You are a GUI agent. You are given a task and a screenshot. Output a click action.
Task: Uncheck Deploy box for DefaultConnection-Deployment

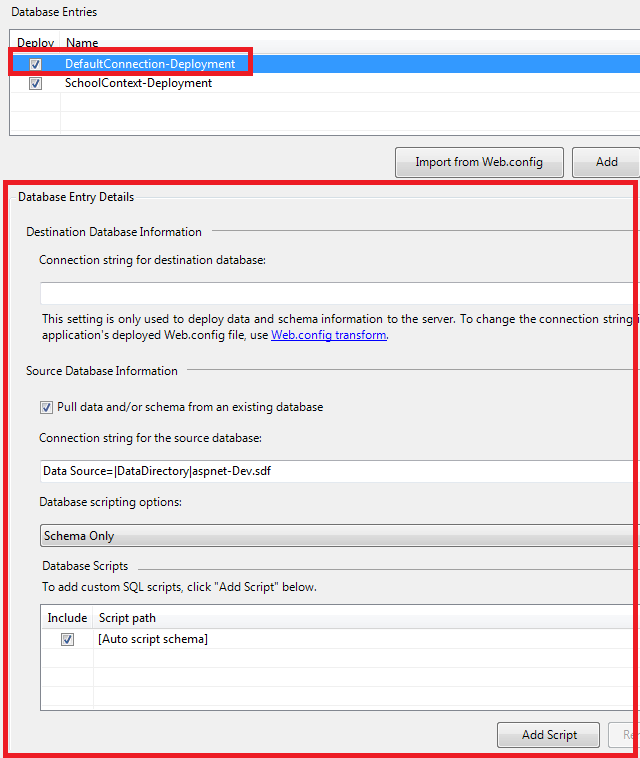click(x=35, y=64)
